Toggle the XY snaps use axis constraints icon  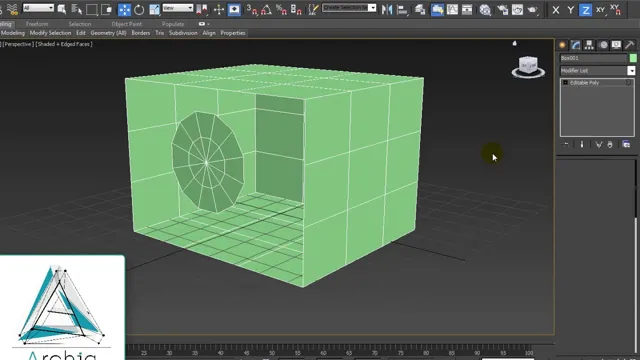click(x=615, y=10)
